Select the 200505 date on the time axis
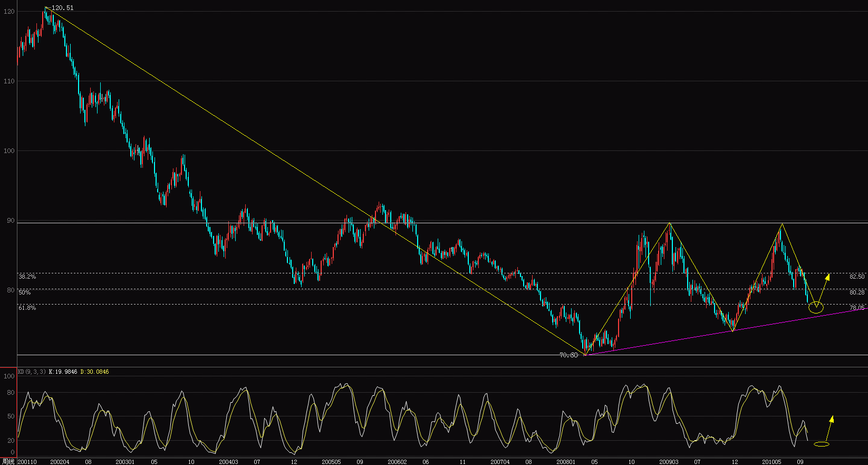This screenshot has height=465, width=868. [x=331, y=462]
